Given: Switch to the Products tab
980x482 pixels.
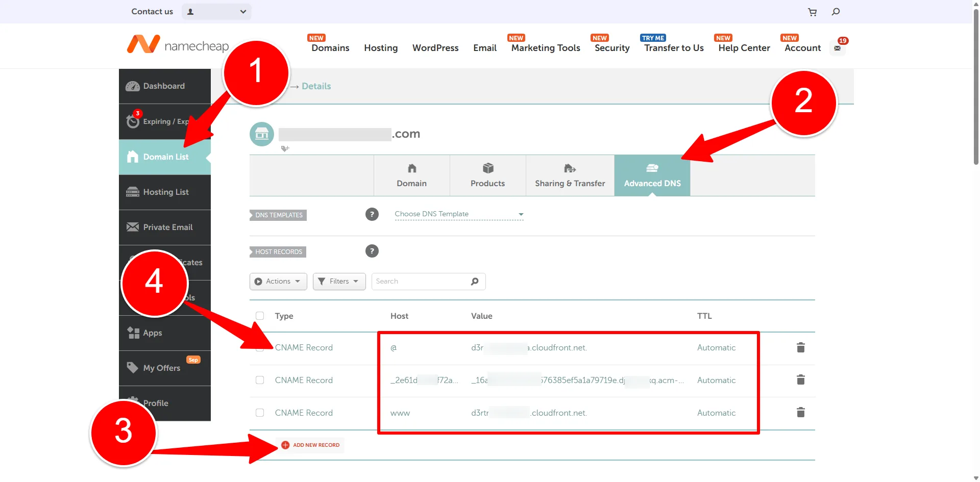Looking at the screenshot, I should tap(487, 175).
